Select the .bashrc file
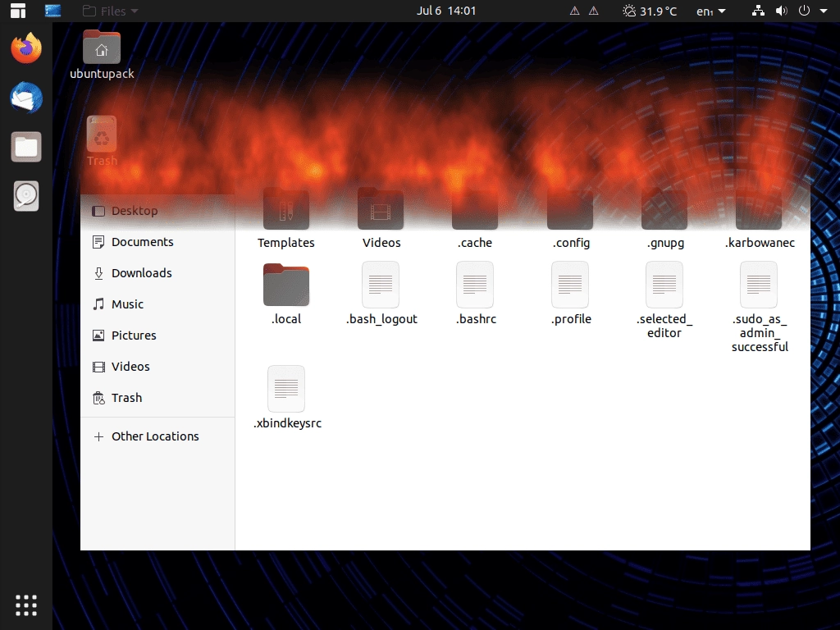Viewport: 840px width, 630px height. [x=475, y=294]
